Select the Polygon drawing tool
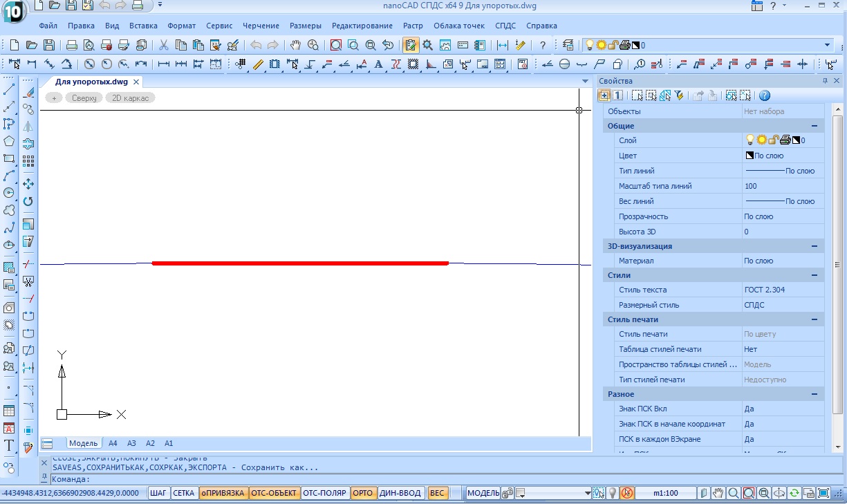The image size is (847, 504). (x=9, y=141)
